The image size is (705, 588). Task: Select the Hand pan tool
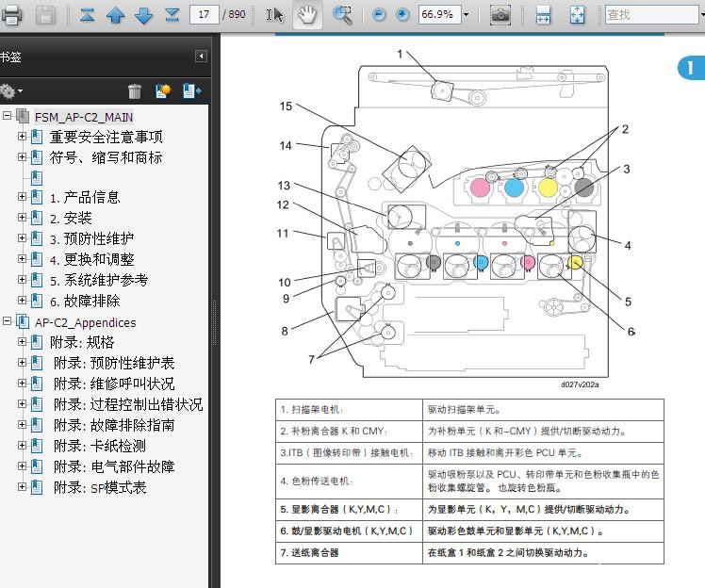(x=306, y=15)
